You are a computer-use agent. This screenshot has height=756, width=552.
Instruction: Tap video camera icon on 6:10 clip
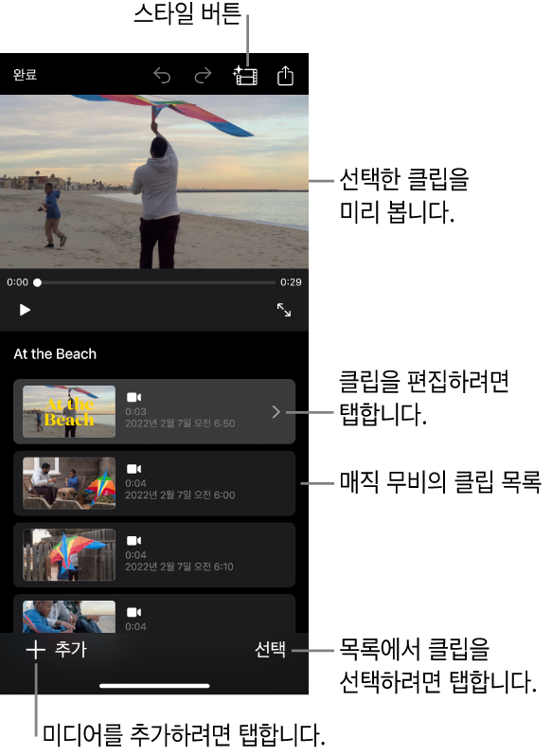(134, 541)
